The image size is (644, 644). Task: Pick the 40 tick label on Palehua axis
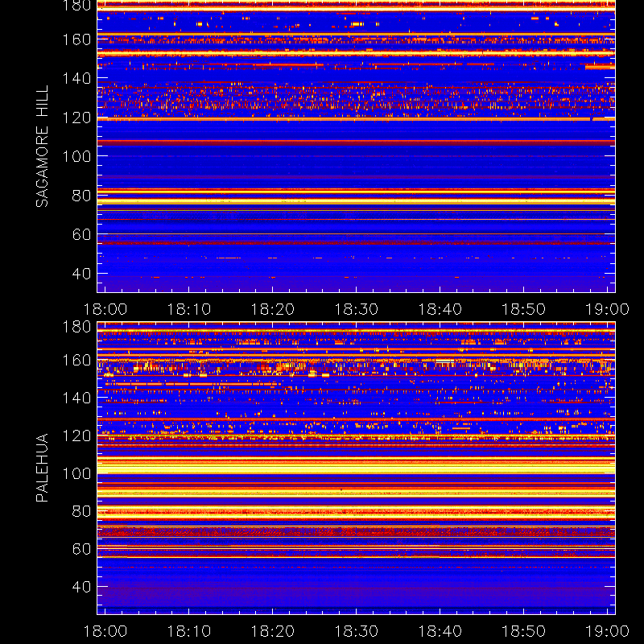[81, 587]
